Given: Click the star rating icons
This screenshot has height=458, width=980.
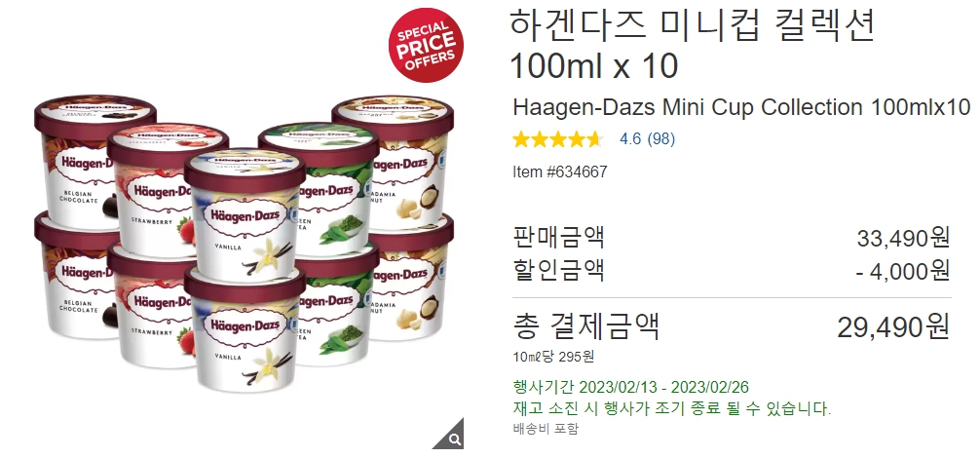Looking at the screenshot, I should (x=557, y=139).
